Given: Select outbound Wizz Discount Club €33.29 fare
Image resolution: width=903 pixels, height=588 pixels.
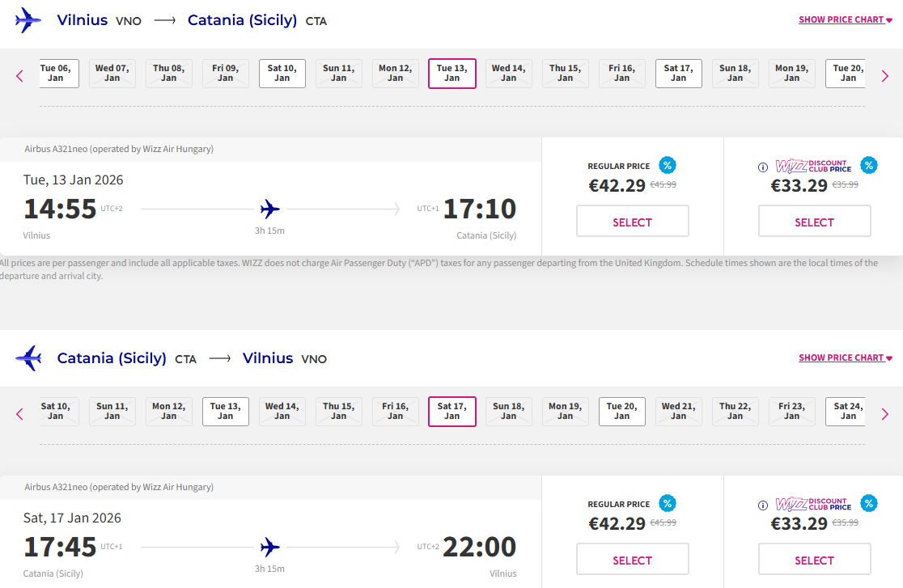Looking at the screenshot, I should point(814,222).
